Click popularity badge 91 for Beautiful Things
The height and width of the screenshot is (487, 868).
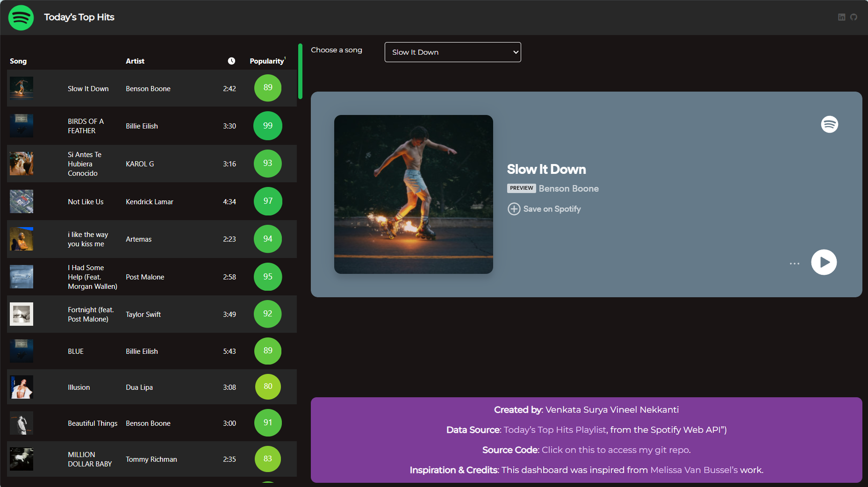[x=268, y=423]
